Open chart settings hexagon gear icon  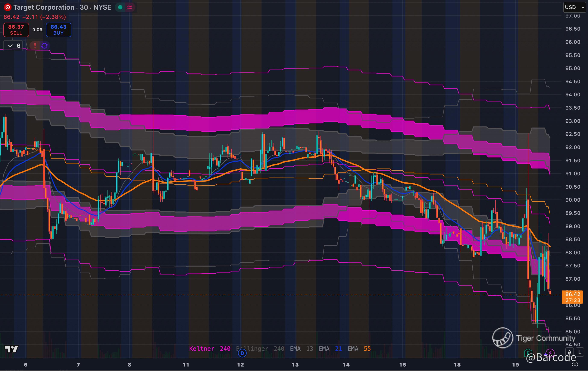point(575,365)
